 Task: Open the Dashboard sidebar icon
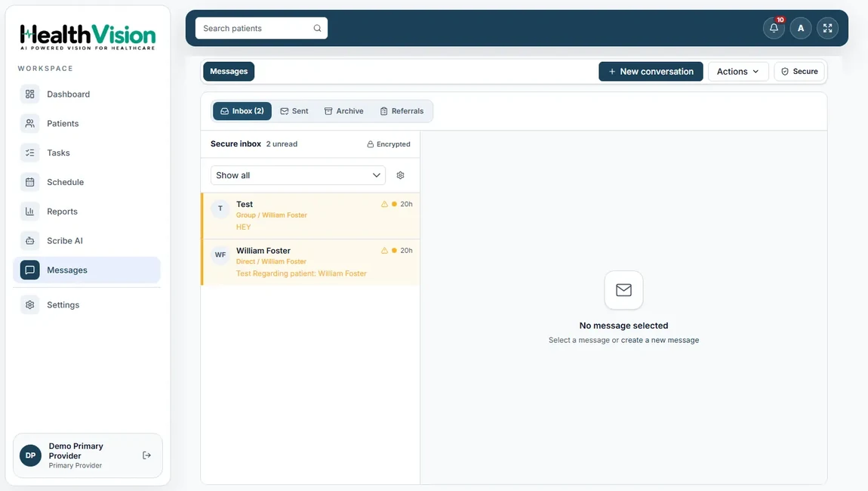tap(30, 94)
